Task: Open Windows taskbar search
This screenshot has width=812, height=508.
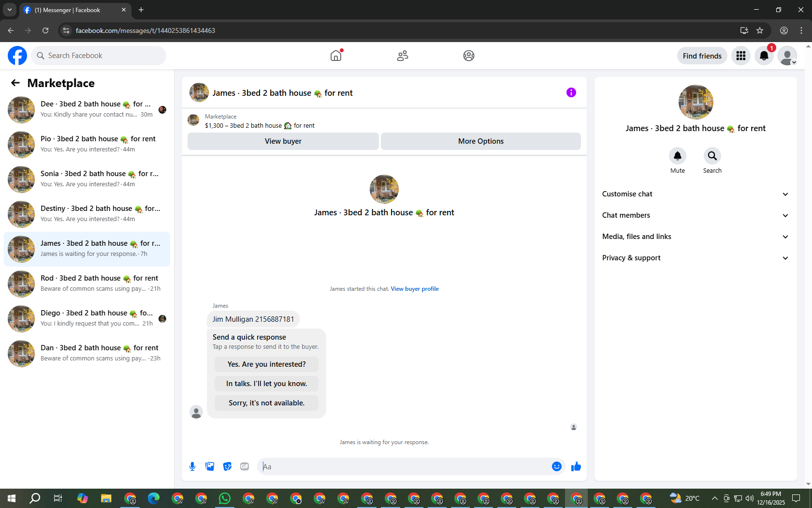Action: (35, 498)
